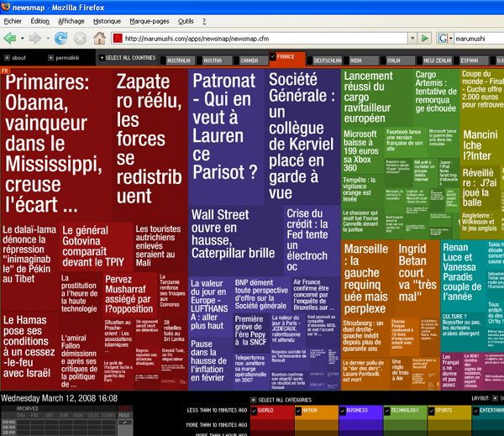Toggle the World category checkbox

[254, 411]
